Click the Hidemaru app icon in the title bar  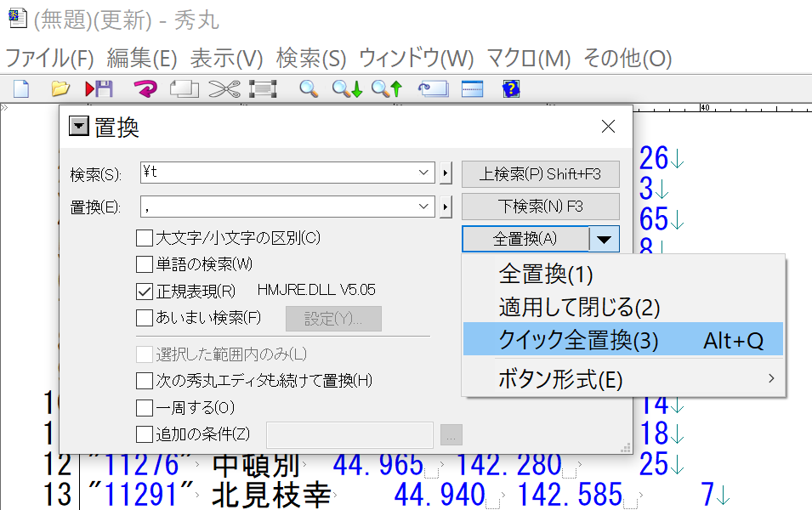click(17, 19)
